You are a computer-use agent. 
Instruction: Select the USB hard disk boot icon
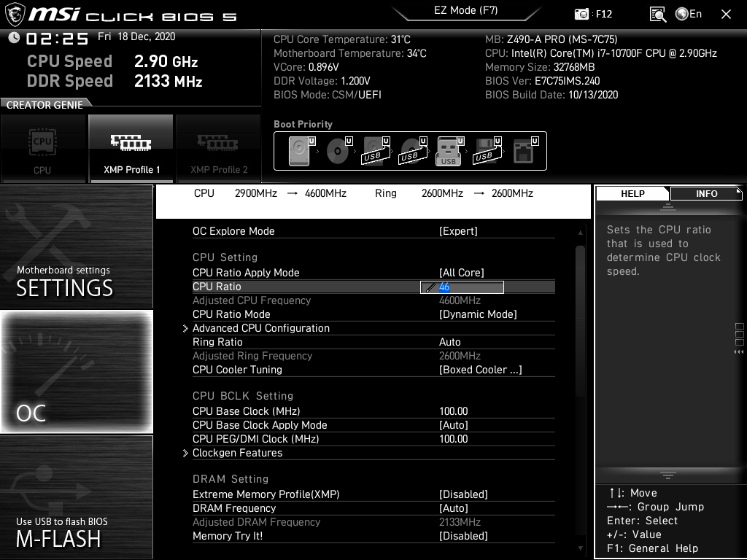pos(376,151)
